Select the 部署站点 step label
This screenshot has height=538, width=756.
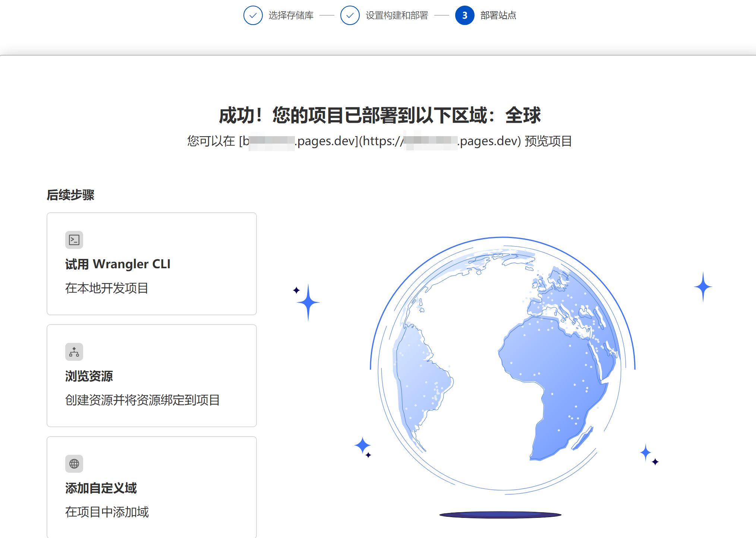(498, 15)
